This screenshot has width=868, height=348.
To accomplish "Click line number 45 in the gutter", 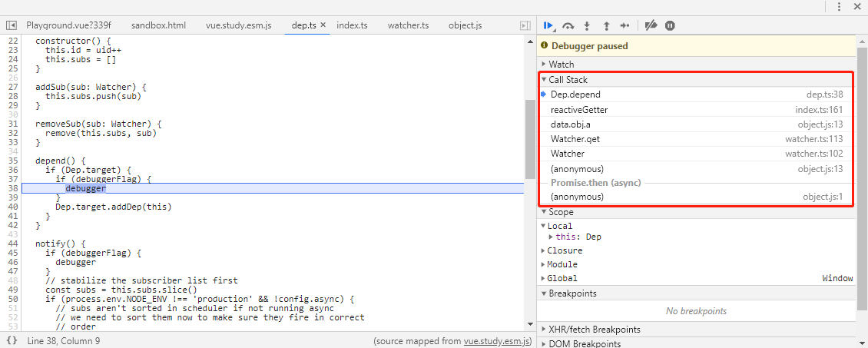I will coord(11,253).
